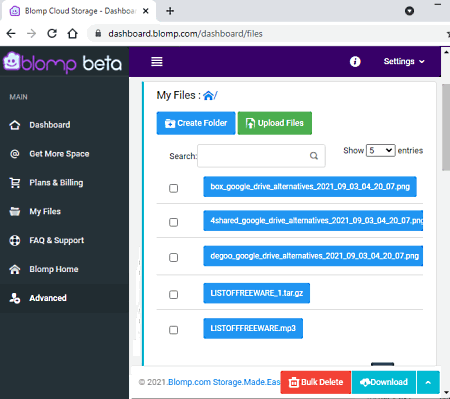Open LISTOFFFREEWARE.mp3 file
This screenshot has width=450, height=399.
253,328
